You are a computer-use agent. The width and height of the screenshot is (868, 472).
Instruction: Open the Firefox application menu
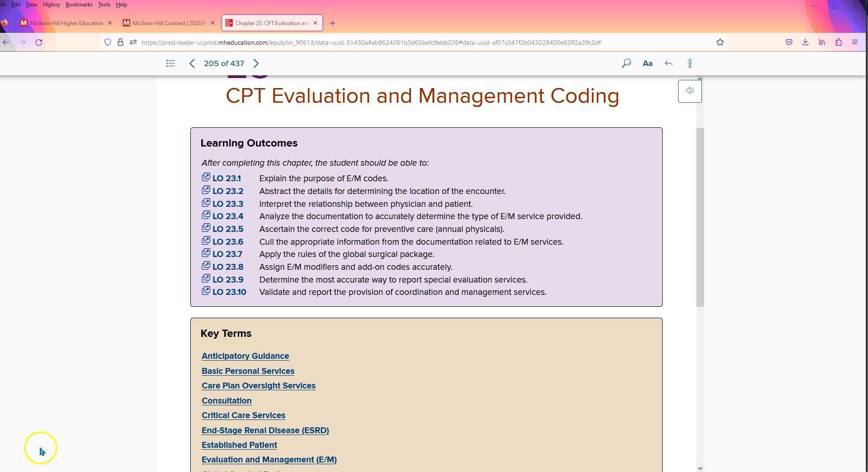[x=855, y=42]
